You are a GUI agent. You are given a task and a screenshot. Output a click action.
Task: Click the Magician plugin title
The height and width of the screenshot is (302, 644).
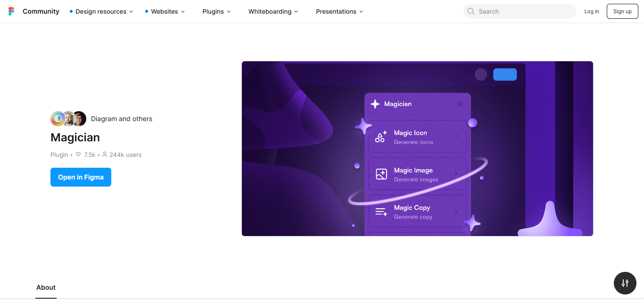pyautogui.click(x=75, y=138)
